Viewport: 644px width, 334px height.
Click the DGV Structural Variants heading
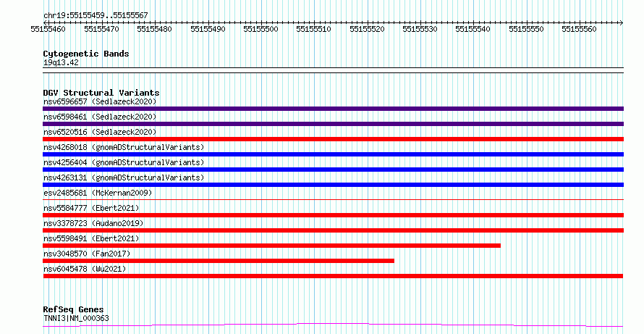[101, 93]
